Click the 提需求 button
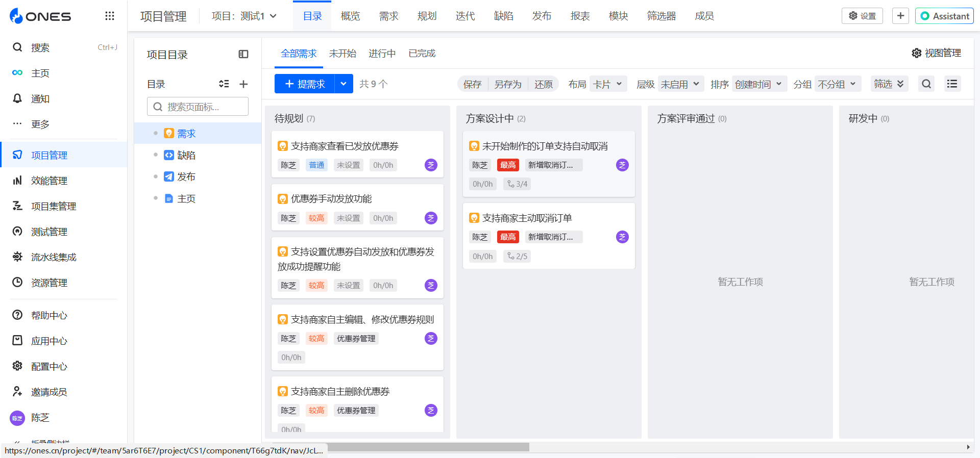 (305, 84)
